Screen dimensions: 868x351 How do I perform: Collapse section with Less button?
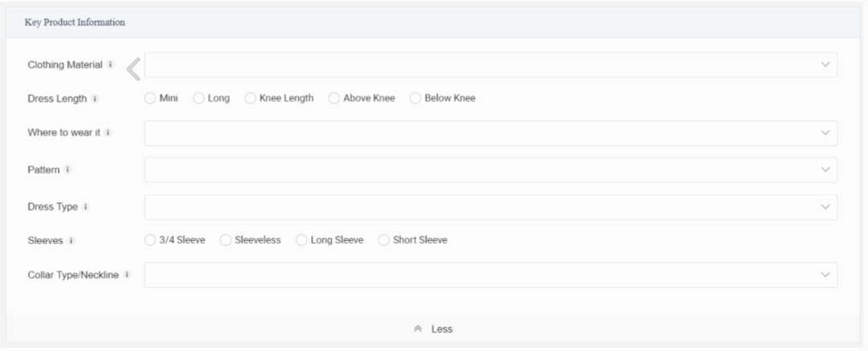click(434, 329)
